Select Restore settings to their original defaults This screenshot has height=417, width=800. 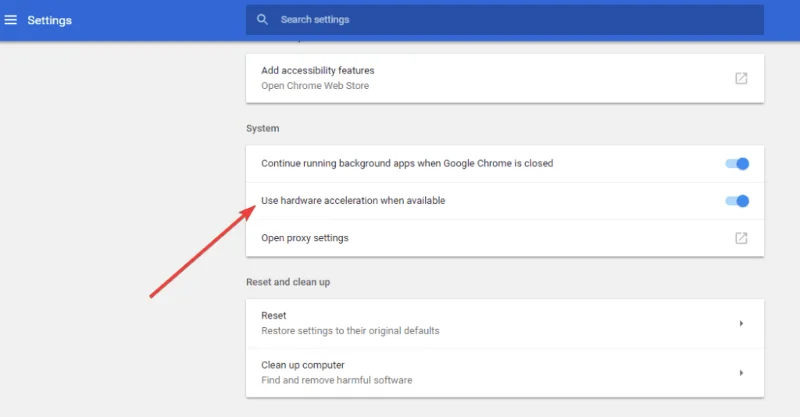[x=350, y=331]
